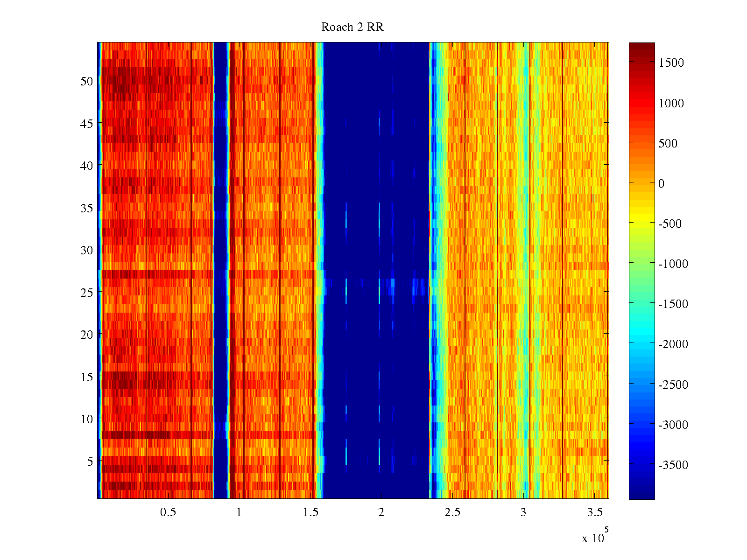Click the colorbar label -1500

(673, 304)
